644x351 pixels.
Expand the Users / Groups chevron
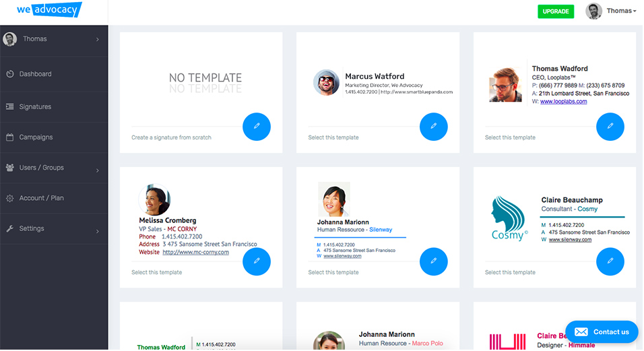pos(97,170)
